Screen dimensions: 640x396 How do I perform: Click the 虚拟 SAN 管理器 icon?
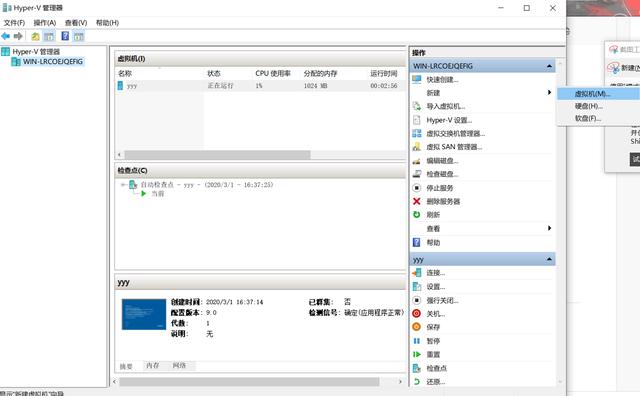click(416, 147)
